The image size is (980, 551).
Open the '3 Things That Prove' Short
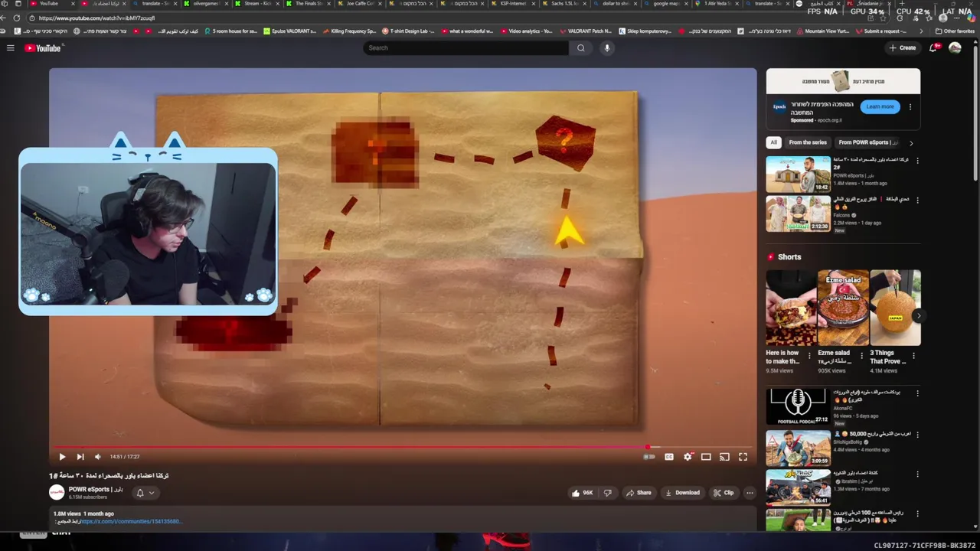895,308
